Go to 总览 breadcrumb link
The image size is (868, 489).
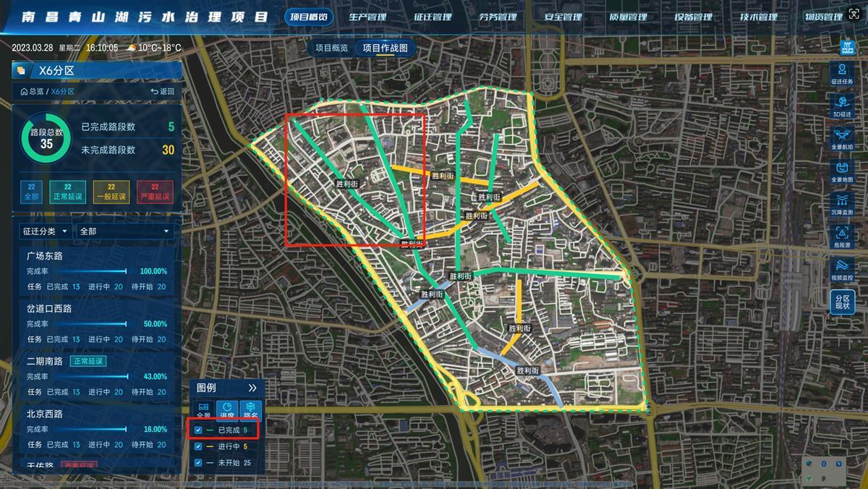36,92
